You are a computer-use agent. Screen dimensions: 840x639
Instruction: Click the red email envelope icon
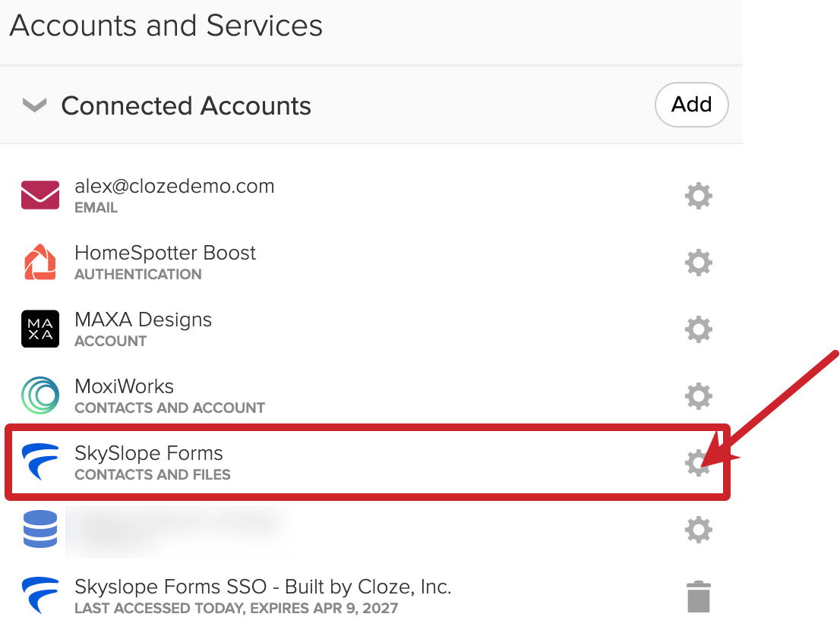tap(39, 195)
